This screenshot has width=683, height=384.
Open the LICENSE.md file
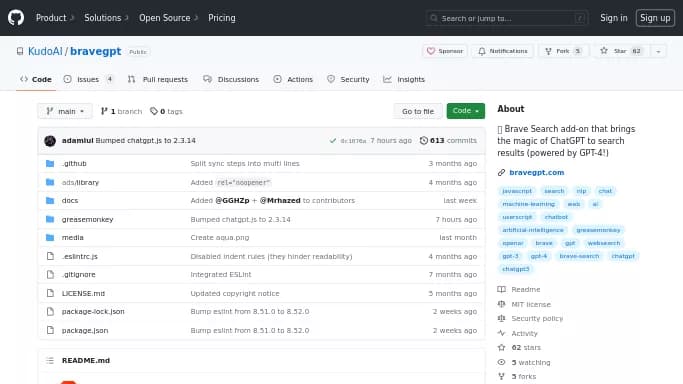point(83,293)
